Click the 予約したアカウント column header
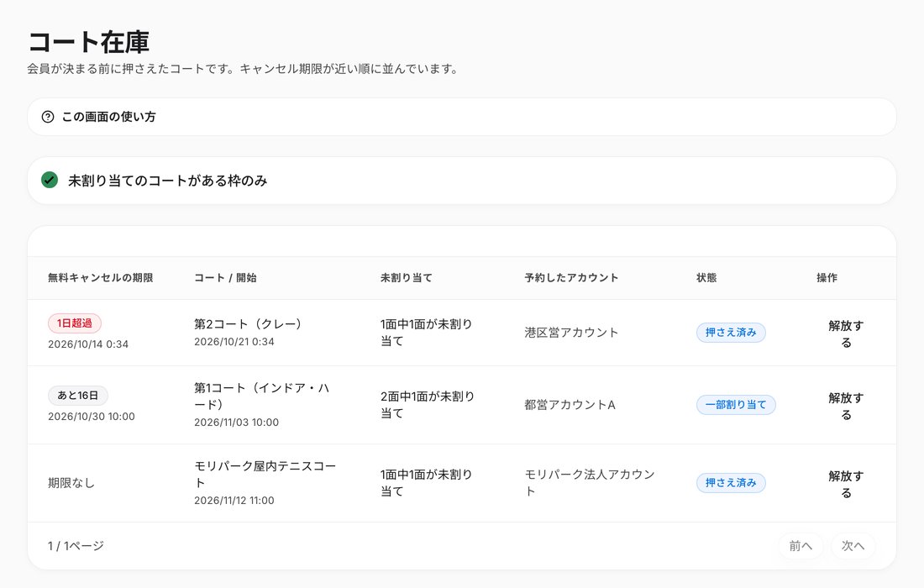The image size is (924, 588). (571, 277)
